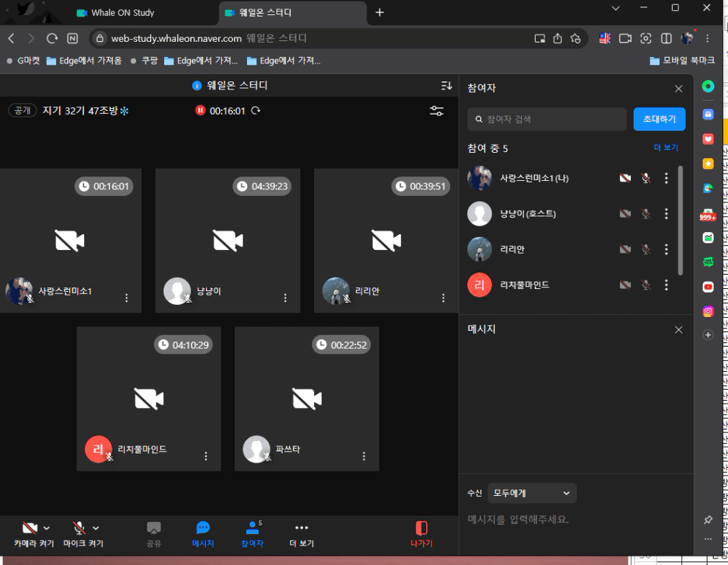The image size is (728, 565).
Task: Open Naver home N button
Action: pos(73,38)
